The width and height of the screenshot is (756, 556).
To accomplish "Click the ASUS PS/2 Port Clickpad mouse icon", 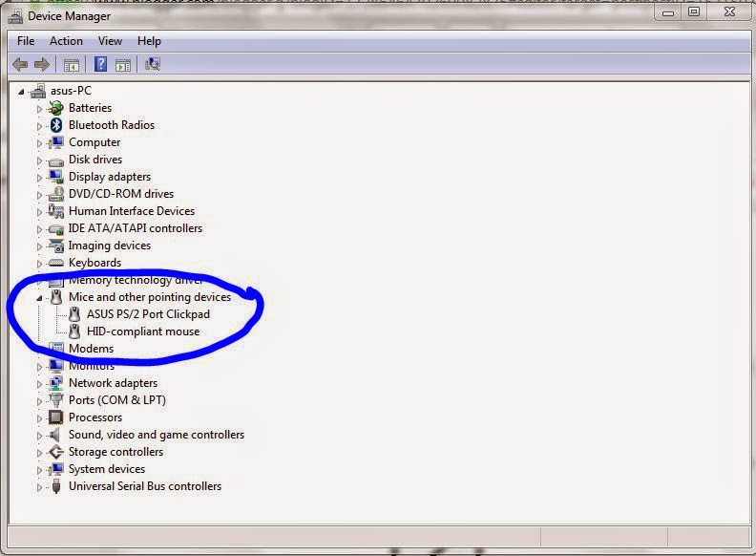I will (x=74, y=314).
